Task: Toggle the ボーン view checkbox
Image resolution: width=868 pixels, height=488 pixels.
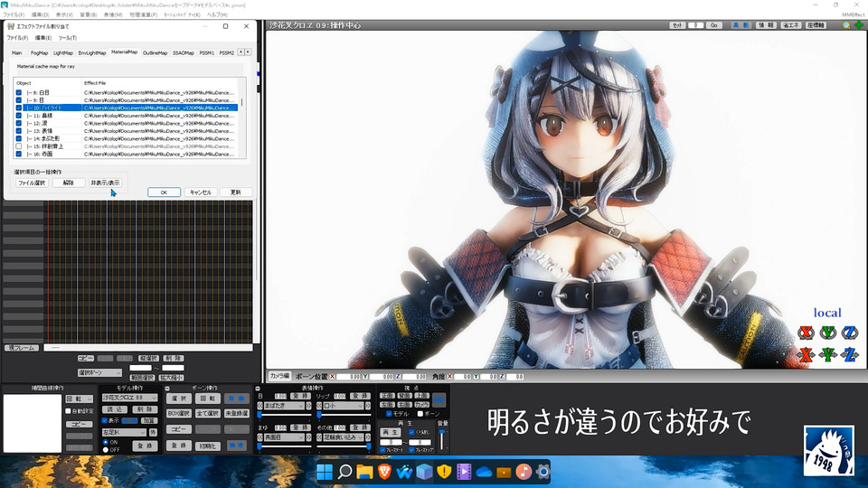Action: pos(420,414)
